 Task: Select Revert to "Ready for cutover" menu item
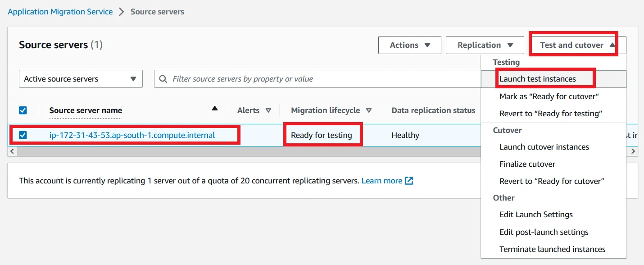click(553, 181)
